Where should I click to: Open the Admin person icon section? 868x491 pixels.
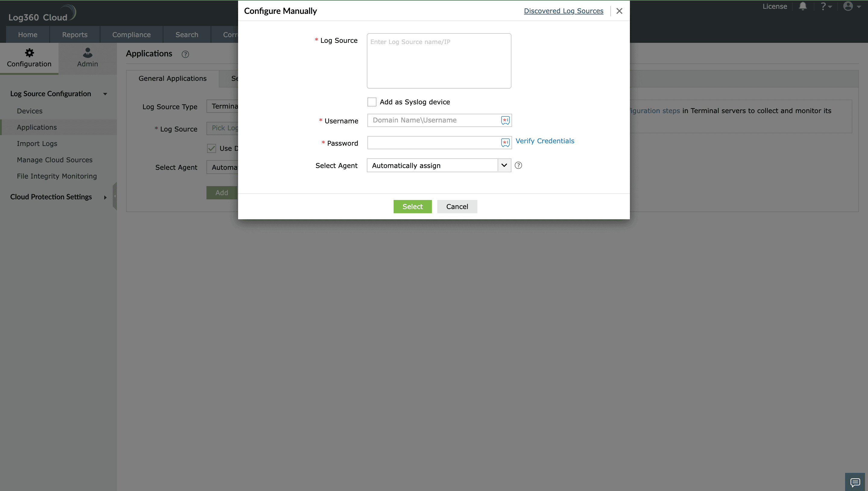pos(88,52)
